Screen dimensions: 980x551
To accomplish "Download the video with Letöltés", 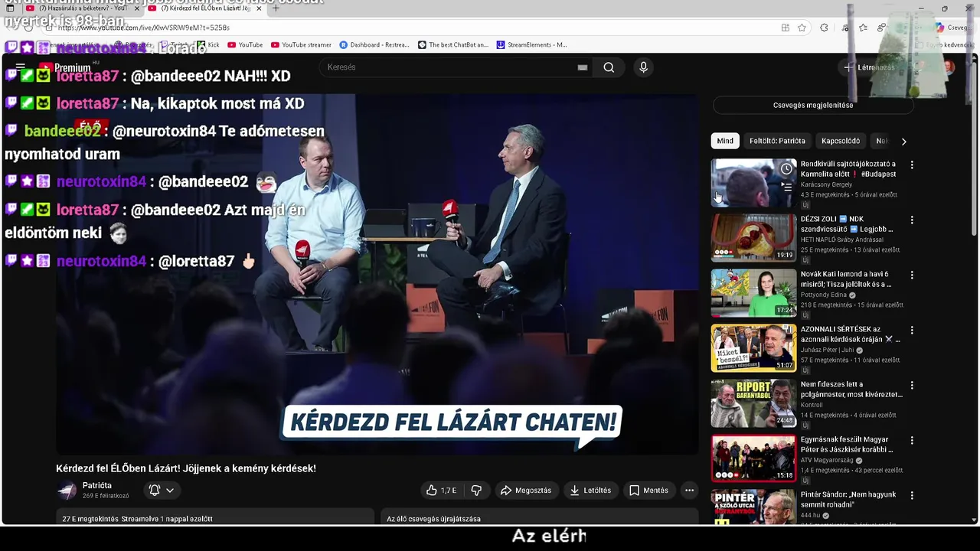I will point(590,491).
